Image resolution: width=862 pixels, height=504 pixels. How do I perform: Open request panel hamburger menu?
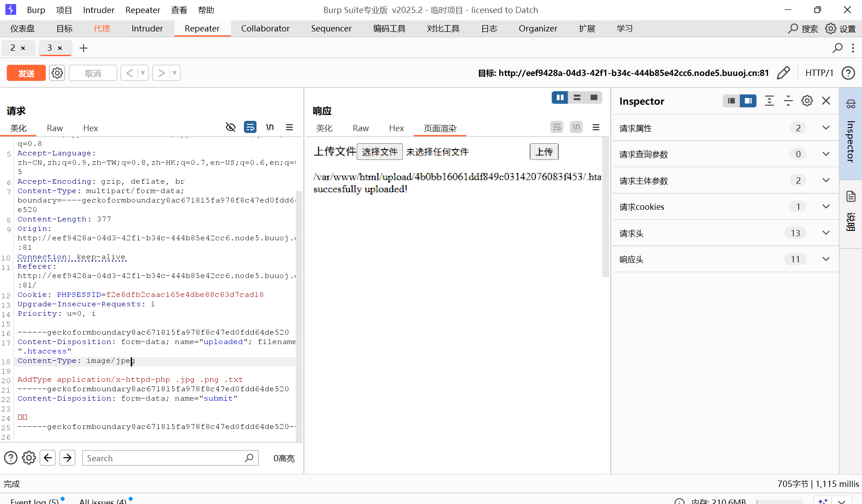(290, 127)
